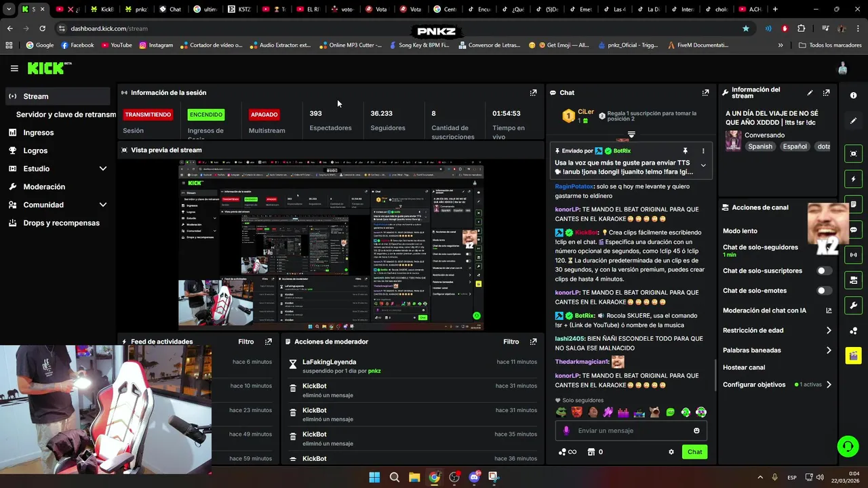
Task: Click the focus-frame icon in right sidebar
Action: tap(853, 154)
